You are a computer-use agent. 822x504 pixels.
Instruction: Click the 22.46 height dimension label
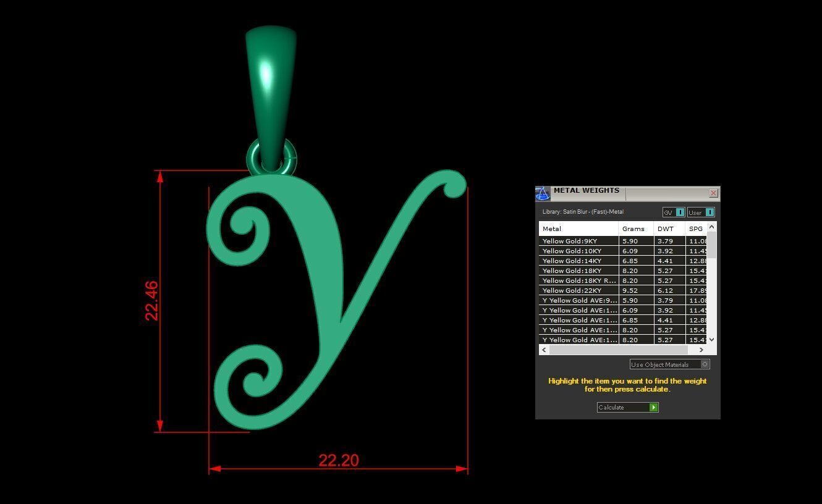[x=151, y=301]
